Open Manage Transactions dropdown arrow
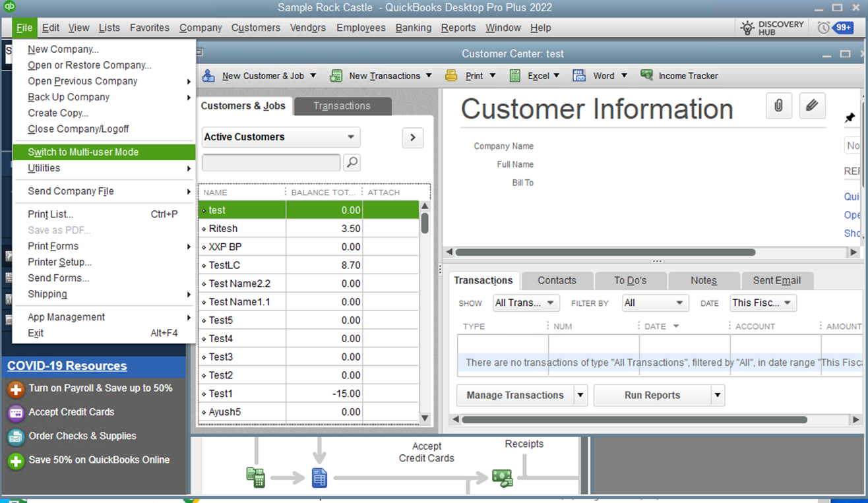Screen dimensions: 868x503 [x=580, y=396]
